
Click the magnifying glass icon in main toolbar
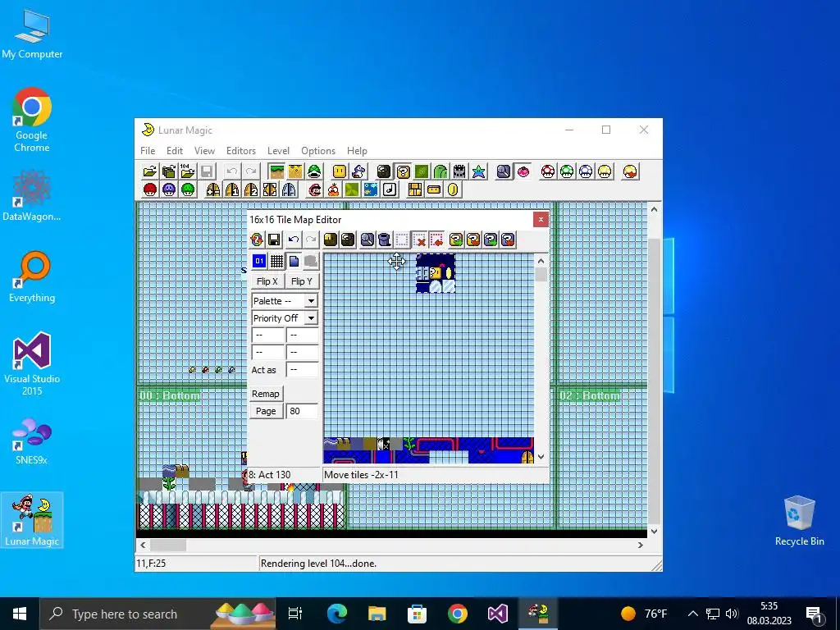click(504, 171)
